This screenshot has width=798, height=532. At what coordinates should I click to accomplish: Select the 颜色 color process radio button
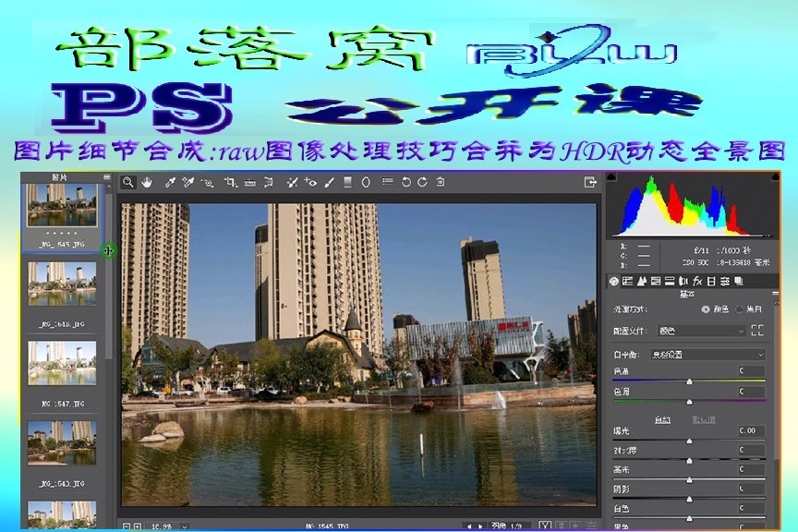click(706, 309)
